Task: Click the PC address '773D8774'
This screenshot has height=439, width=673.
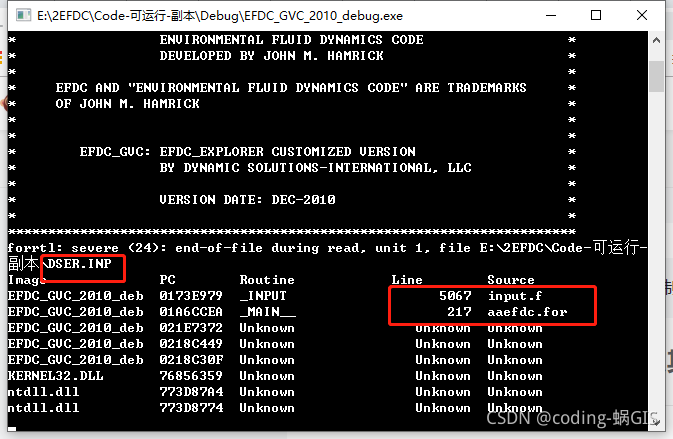Action: 191,408
